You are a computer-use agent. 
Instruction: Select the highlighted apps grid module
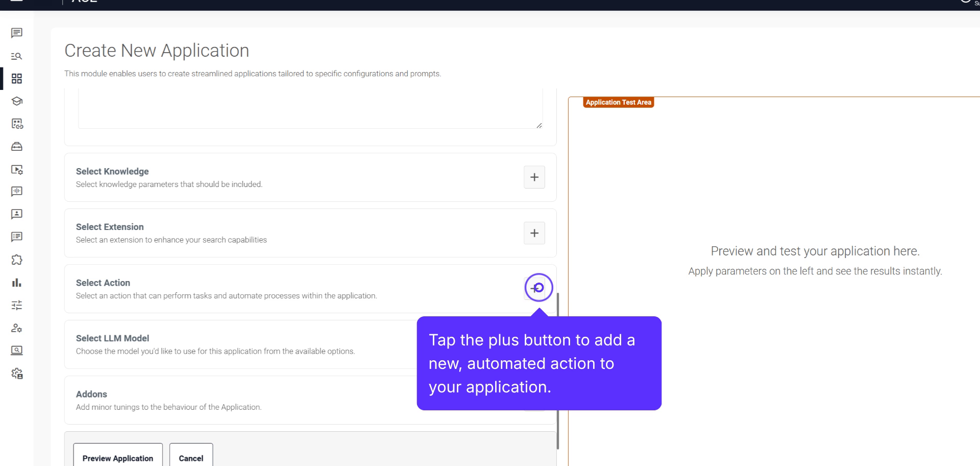tap(17, 79)
